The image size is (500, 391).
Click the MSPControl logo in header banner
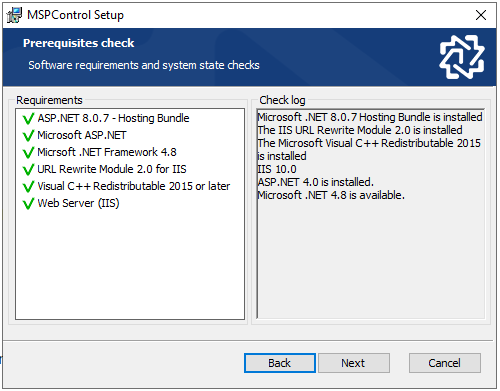462,57
